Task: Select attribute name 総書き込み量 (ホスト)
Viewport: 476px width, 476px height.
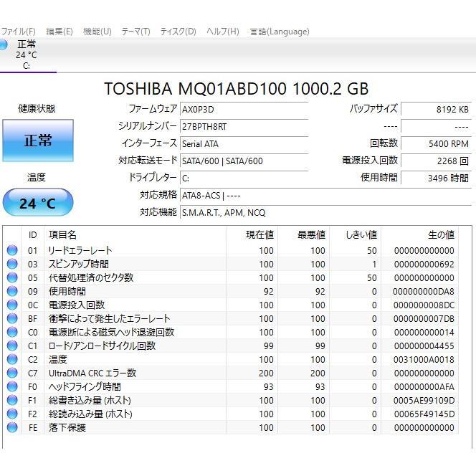Action: [x=90, y=401]
